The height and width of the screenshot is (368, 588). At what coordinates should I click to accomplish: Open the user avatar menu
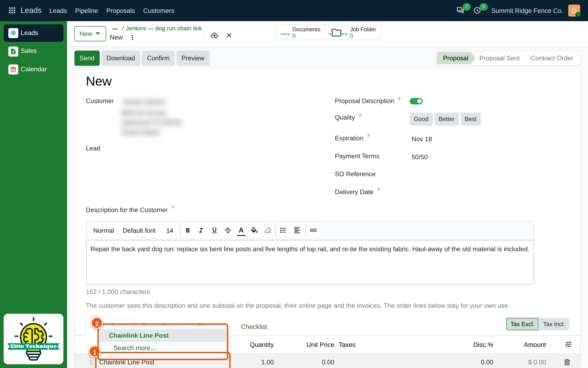[574, 11]
